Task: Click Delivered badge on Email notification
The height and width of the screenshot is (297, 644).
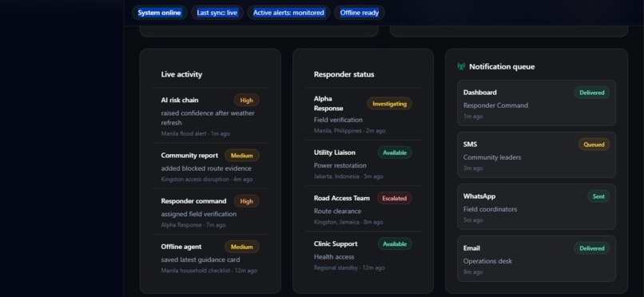Action: (x=592, y=248)
